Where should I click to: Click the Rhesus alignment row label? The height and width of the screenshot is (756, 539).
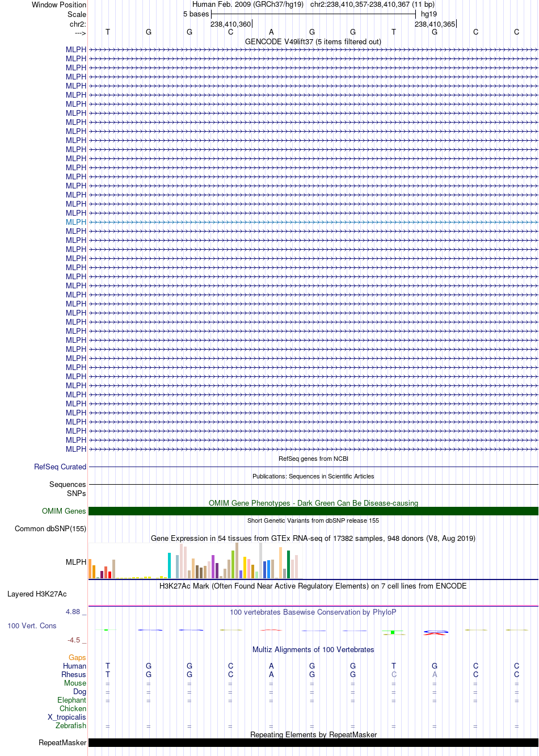(x=74, y=675)
